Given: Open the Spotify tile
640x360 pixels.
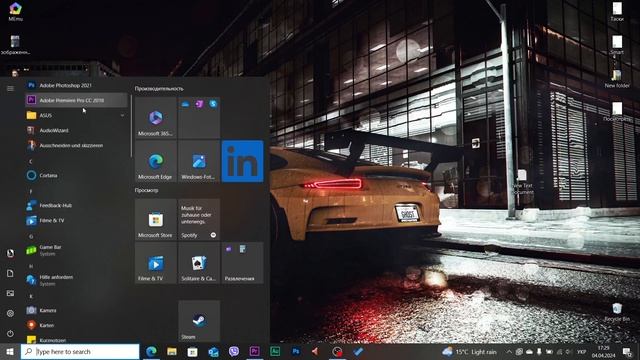Looking at the screenshot, I should click(199, 220).
